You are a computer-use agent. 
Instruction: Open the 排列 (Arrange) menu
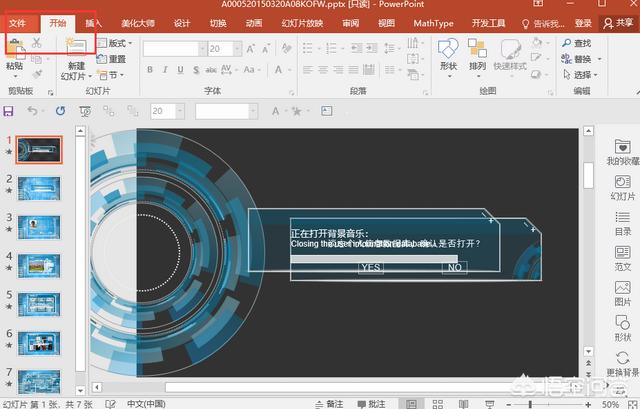(x=477, y=58)
